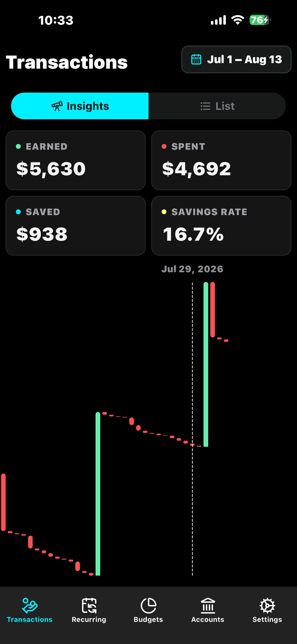297x644 pixels.
Task: Tap the Savings Rate 16.7% card
Action: [221, 226]
